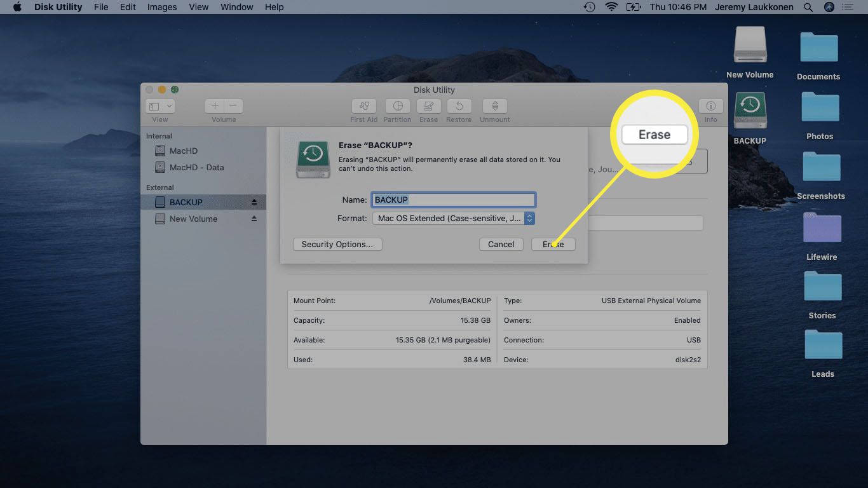The height and width of the screenshot is (488, 868).
Task: Click the battery status icon
Action: click(634, 7)
